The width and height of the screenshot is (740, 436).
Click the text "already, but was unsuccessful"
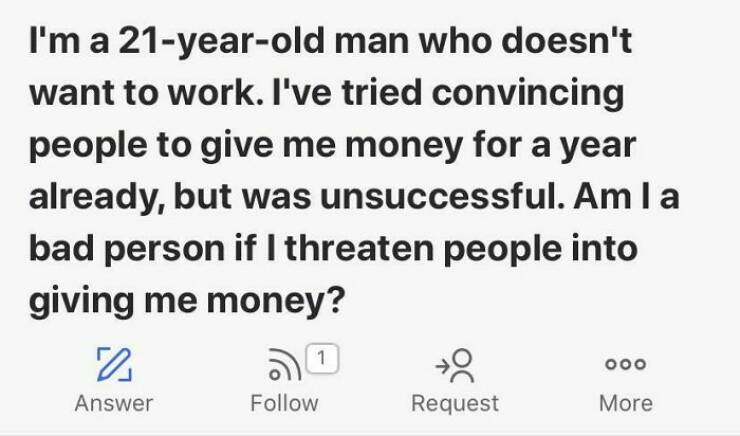pyautogui.click(x=288, y=197)
